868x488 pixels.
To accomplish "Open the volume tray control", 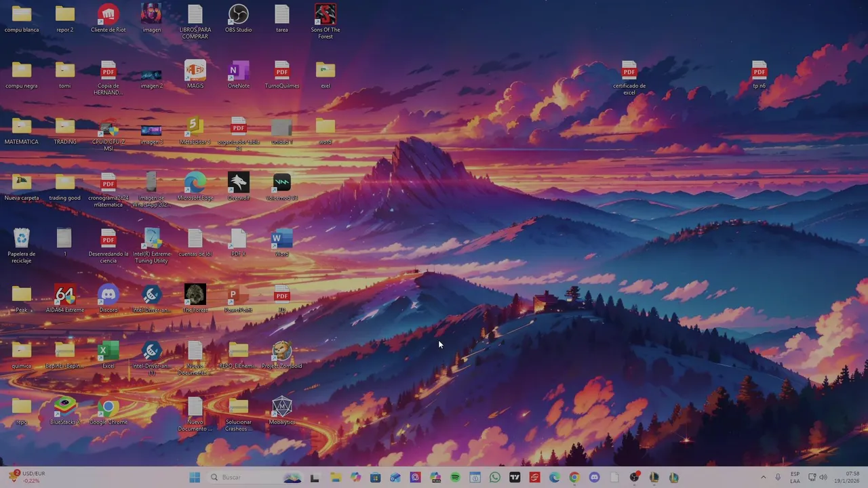I will click(x=823, y=477).
